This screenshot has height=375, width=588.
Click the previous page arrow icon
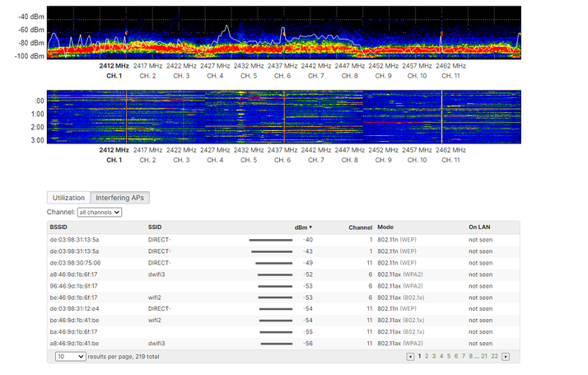(x=410, y=357)
